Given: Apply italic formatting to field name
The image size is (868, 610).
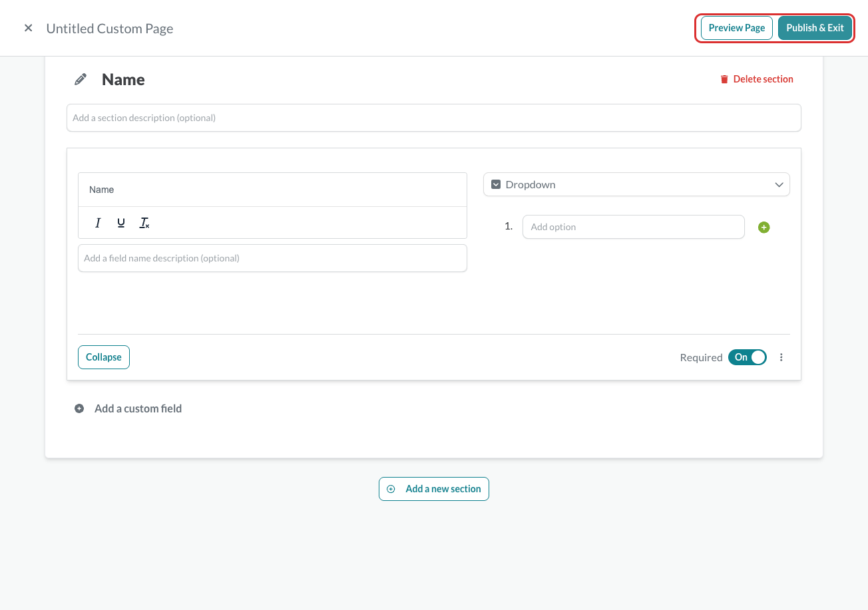Looking at the screenshot, I should point(98,223).
